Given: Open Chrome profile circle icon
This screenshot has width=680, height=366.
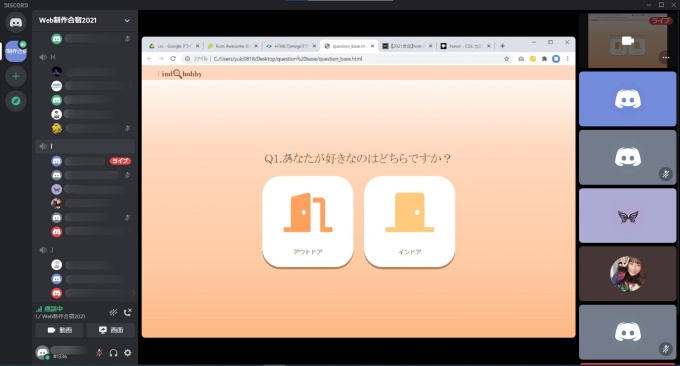Looking at the screenshot, I should 556,59.
